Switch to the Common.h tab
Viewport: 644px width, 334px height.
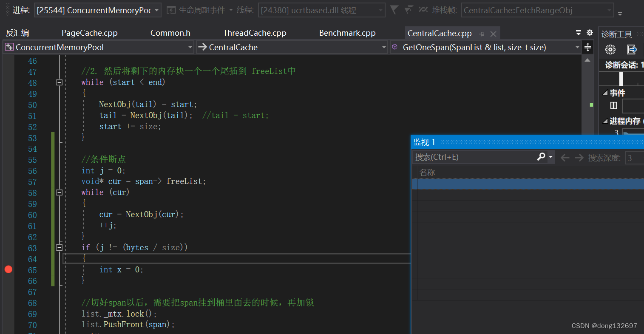[170, 33]
